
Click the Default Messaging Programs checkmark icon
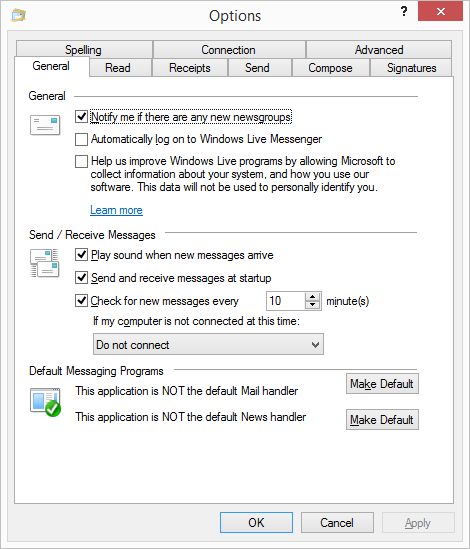click(x=46, y=402)
